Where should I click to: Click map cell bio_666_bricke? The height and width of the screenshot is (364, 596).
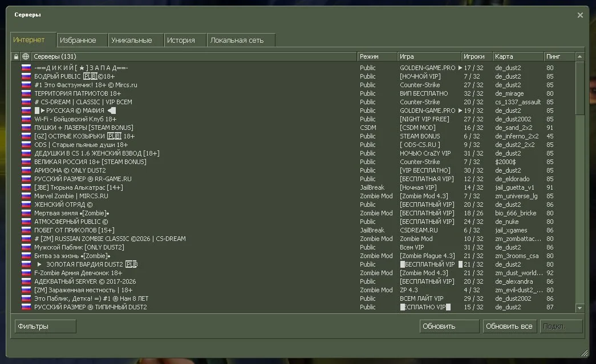(516, 213)
